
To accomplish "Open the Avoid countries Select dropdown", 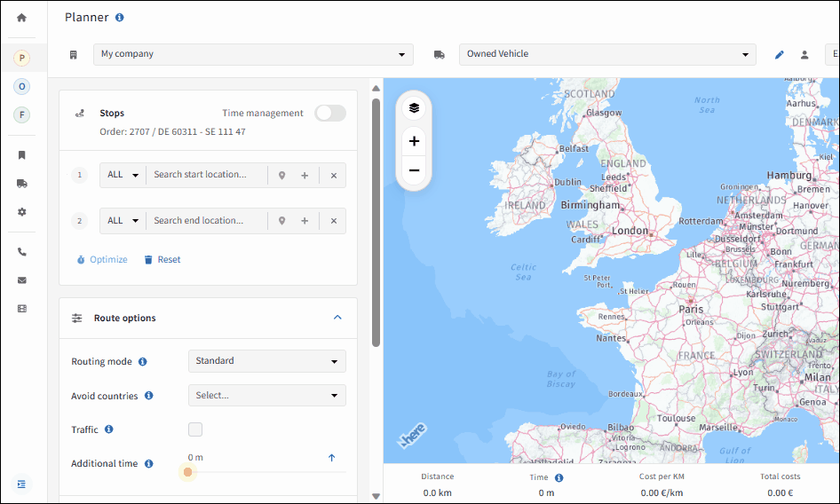I will [266, 395].
